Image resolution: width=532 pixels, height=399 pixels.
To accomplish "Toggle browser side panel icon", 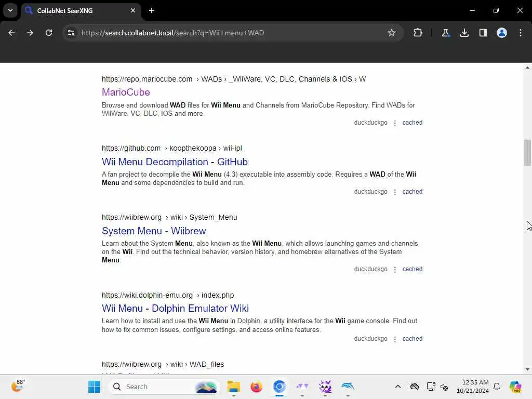I will [483, 33].
